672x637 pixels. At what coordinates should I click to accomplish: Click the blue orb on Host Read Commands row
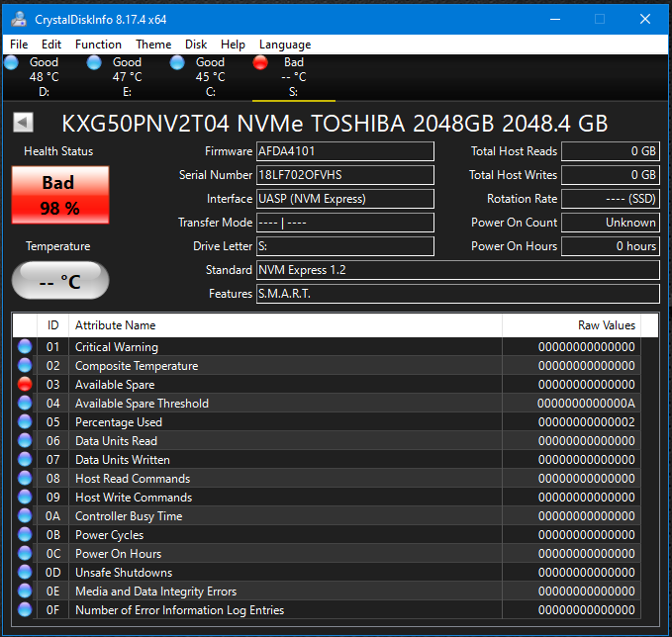[x=25, y=479]
